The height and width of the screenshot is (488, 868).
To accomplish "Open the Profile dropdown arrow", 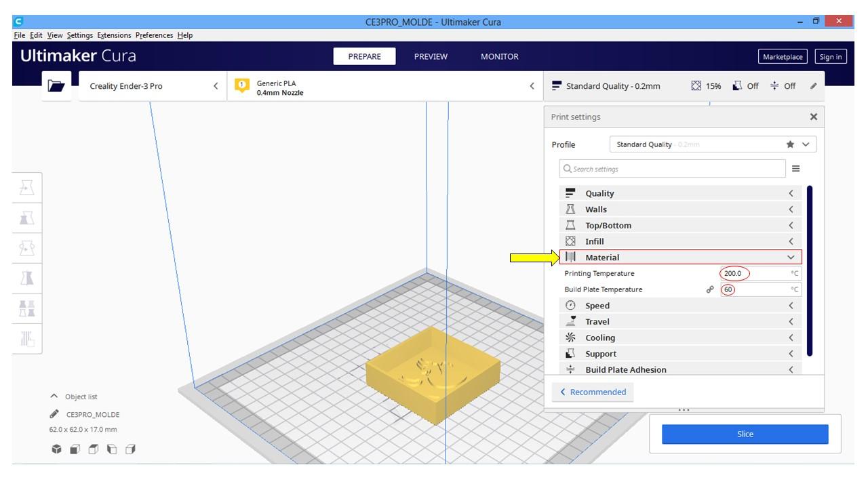I will pos(806,144).
